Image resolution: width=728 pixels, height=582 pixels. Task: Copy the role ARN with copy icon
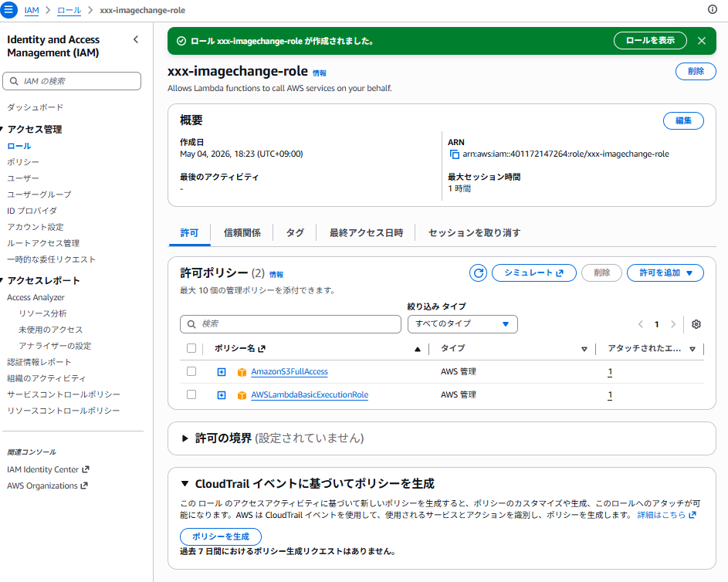454,154
